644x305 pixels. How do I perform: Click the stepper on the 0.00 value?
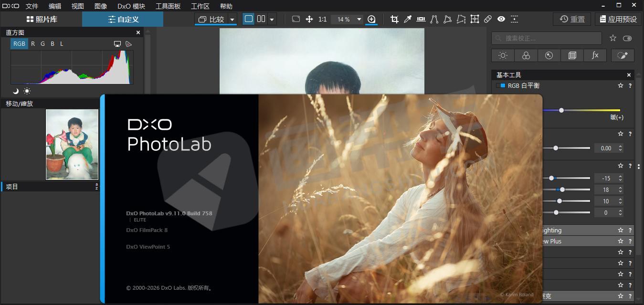(x=620, y=148)
